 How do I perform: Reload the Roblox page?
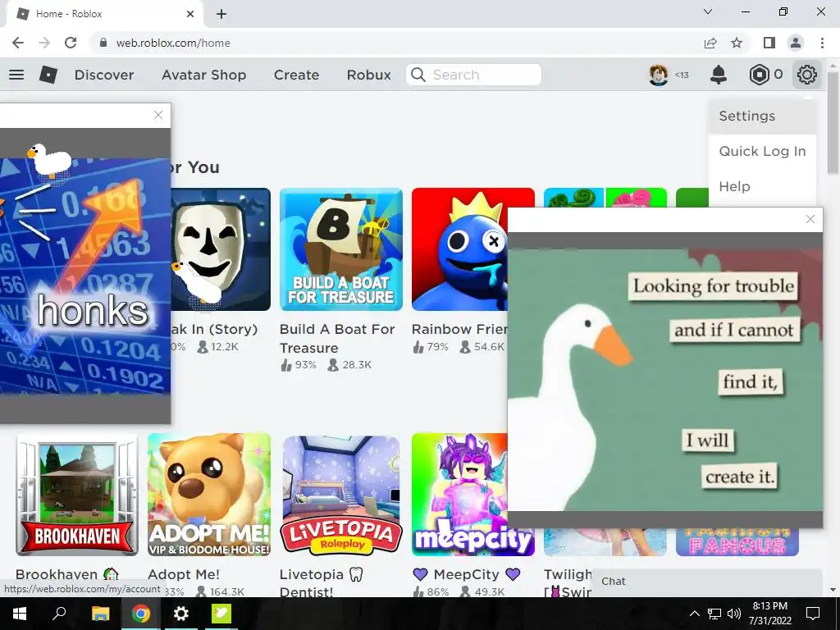point(71,43)
